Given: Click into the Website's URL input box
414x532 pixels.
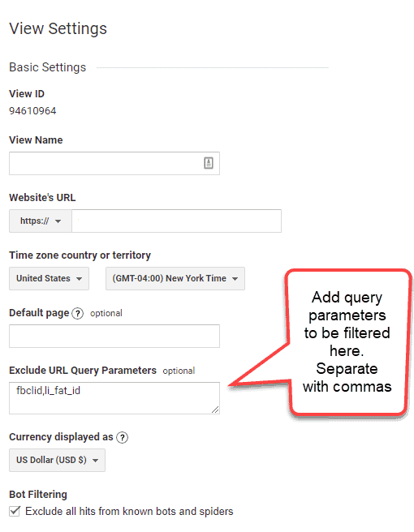Looking at the screenshot, I should click(x=177, y=221).
